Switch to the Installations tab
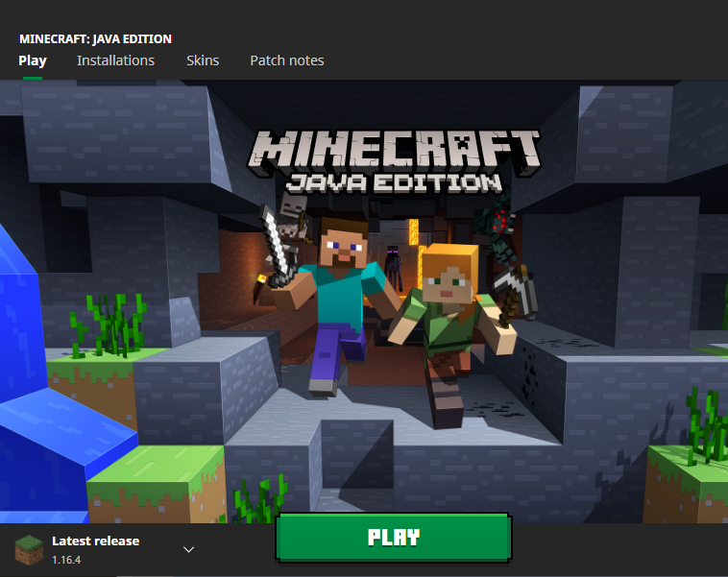The height and width of the screenshot is (577, 728). tap(115, 60)
